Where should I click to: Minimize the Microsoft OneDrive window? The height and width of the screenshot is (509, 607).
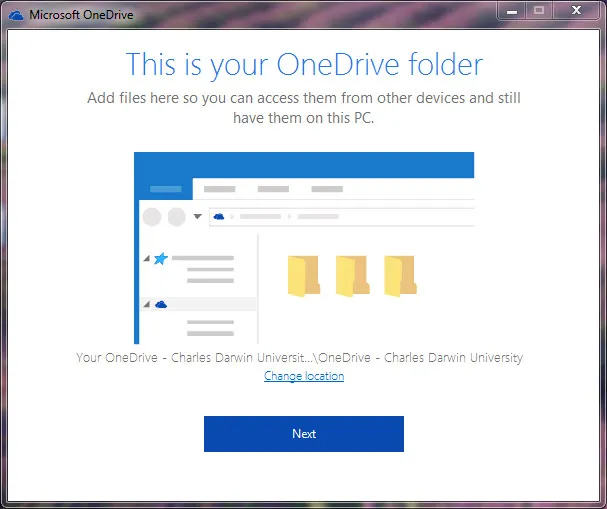click(x=512, y=11)
